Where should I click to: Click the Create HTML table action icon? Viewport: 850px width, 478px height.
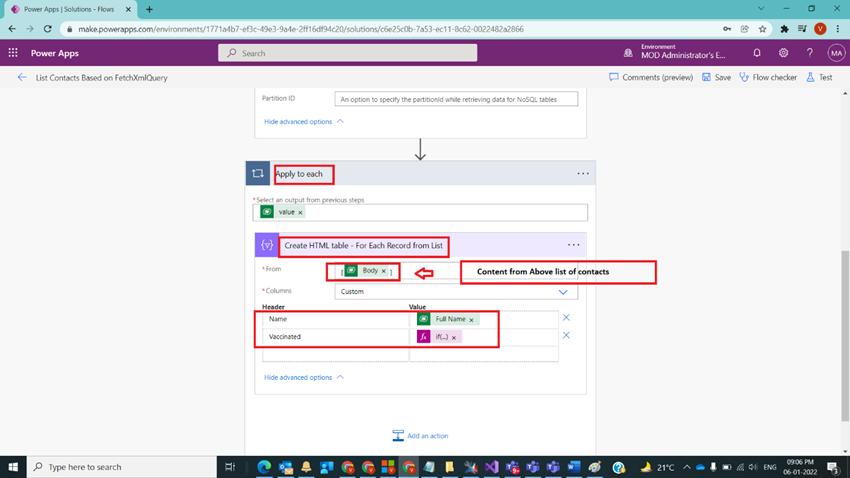coord(267,245)
